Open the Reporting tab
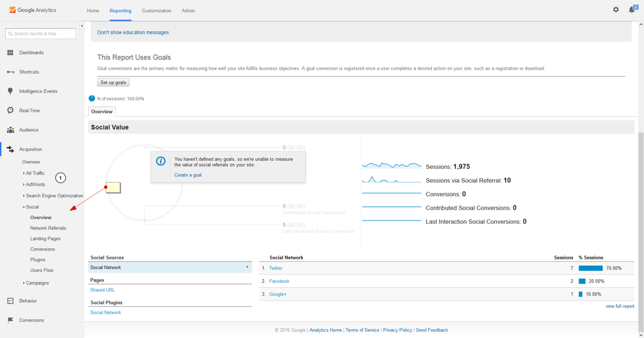Image resolution: width=644 pixels, height=338 pixels. (120, 11)
